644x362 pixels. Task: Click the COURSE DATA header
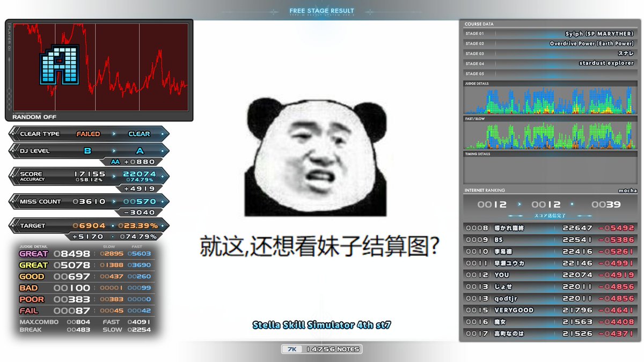point(479,24)
